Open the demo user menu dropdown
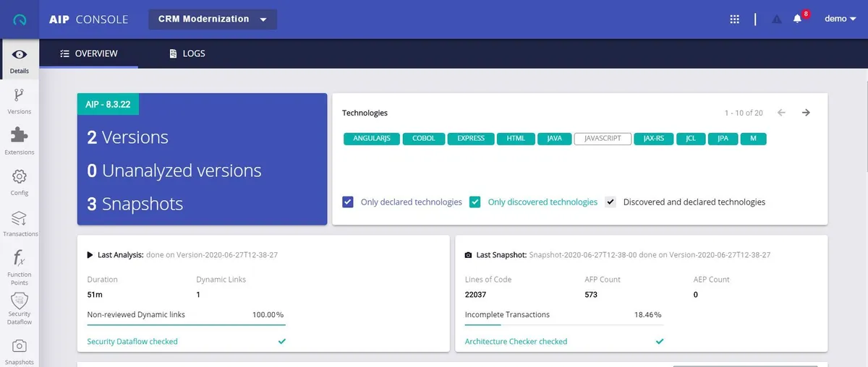The height and width of the screenshot is (367, 868). tap(841, 19)
